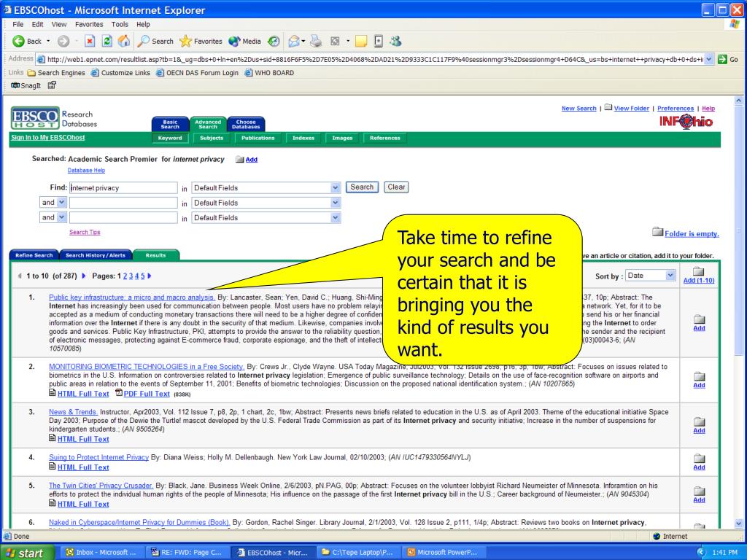
Task: Click the Messenger people icon in the toolbar
Action: click(395, 42)
